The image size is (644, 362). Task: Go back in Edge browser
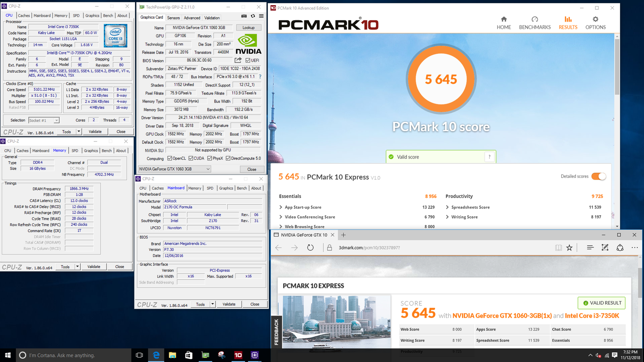[278, 248]
